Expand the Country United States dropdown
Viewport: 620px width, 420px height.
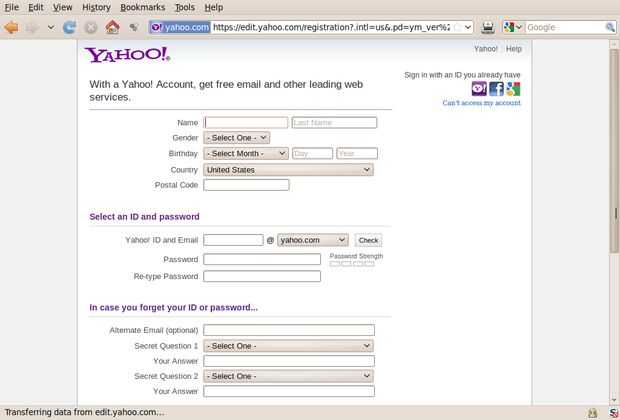[288, 170]
